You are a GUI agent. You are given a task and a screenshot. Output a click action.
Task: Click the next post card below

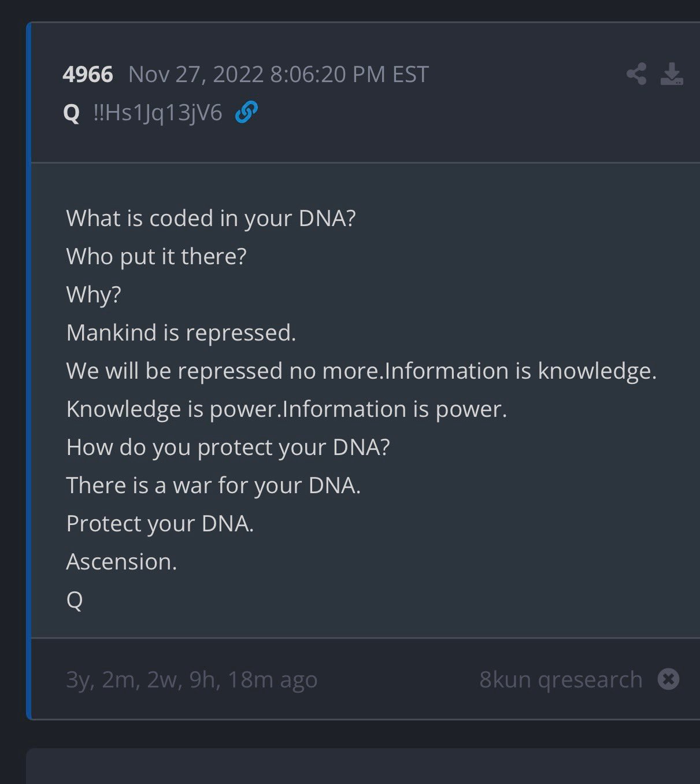[363, 767]
